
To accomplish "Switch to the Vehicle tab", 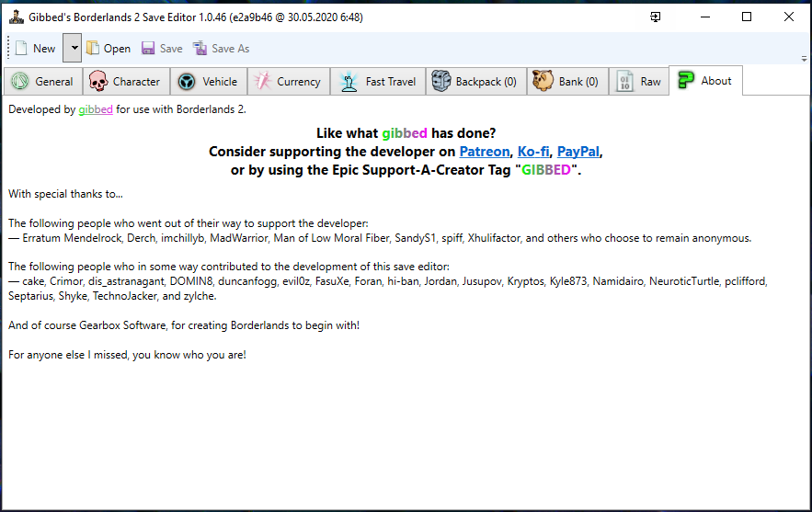I will [209, 81].
